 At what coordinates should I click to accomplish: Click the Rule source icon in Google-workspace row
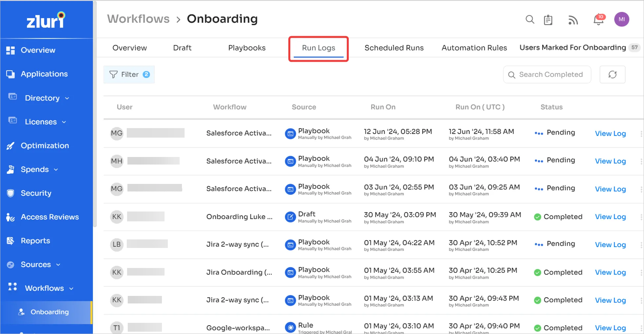pyautogui.click(x=290, y=327)
